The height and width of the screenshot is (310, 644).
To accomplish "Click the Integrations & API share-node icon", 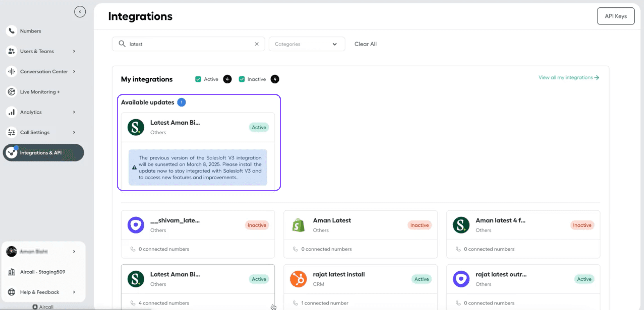I will [x=11, y=153].
